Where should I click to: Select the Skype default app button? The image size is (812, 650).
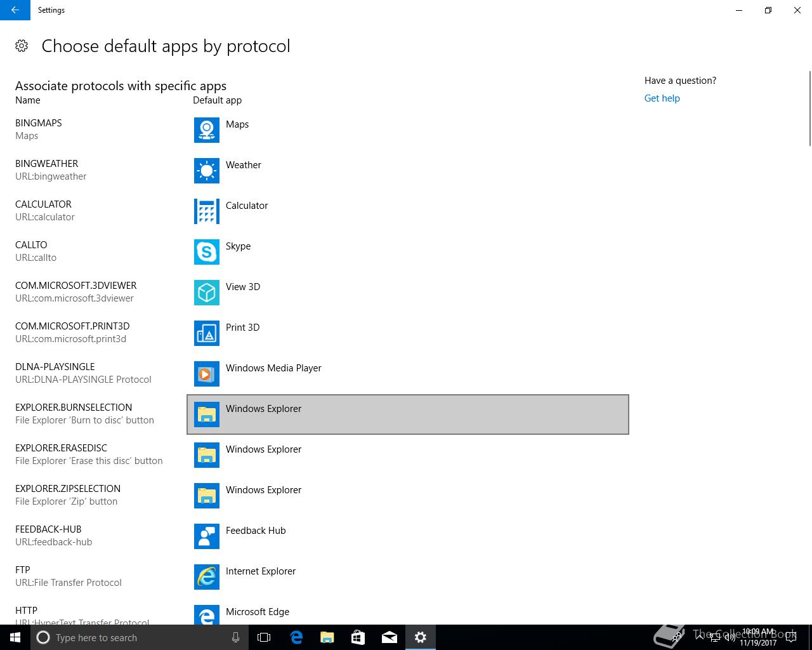coord(408,252)
